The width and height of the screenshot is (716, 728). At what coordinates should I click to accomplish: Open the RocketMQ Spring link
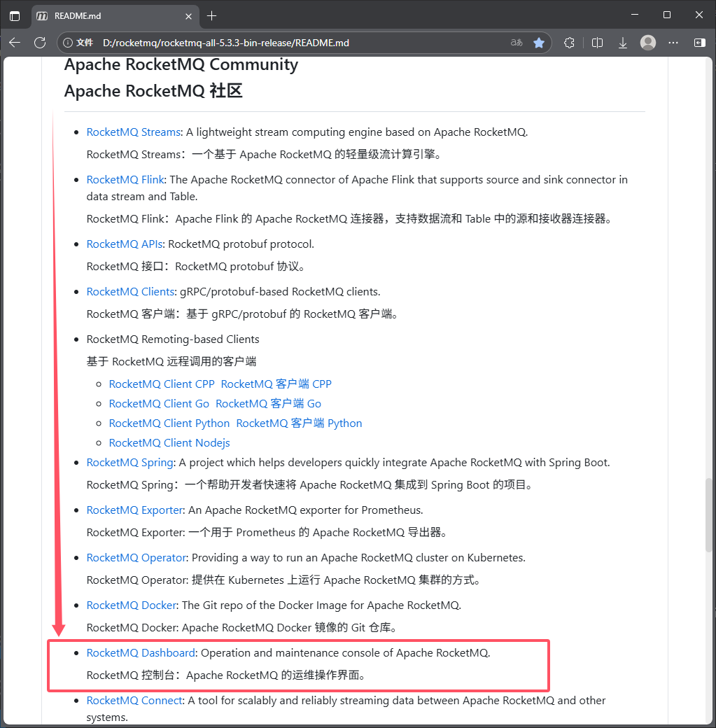[x=129, y=462]
